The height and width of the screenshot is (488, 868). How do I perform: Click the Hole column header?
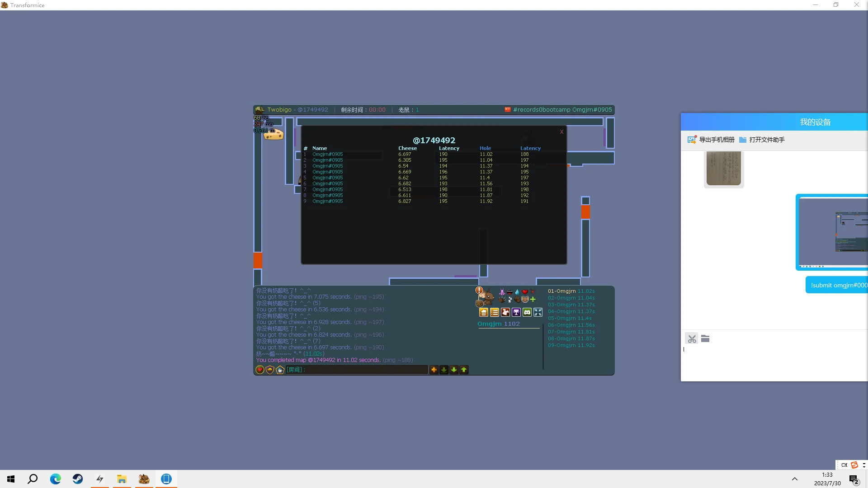click(486, 148)
